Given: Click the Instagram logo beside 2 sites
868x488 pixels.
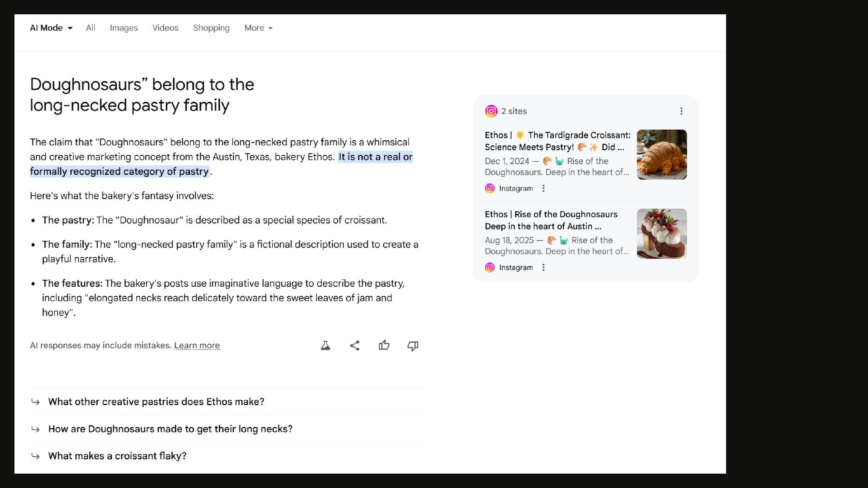Looking at the screenshot, I should 491,111.
